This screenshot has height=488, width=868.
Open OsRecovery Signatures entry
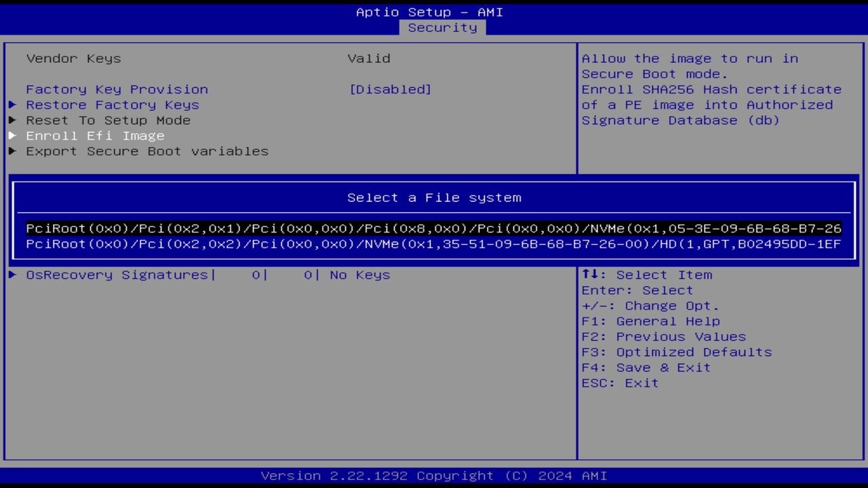pos(117,275)
